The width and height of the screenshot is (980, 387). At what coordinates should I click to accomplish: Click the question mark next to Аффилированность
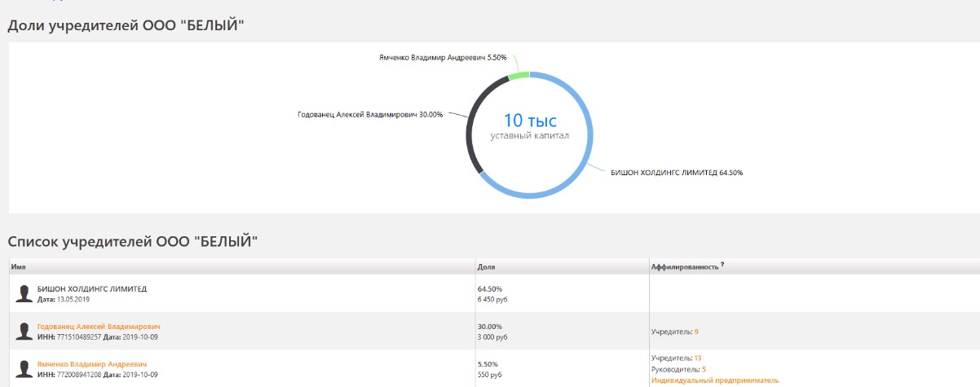tap(722, 265)
